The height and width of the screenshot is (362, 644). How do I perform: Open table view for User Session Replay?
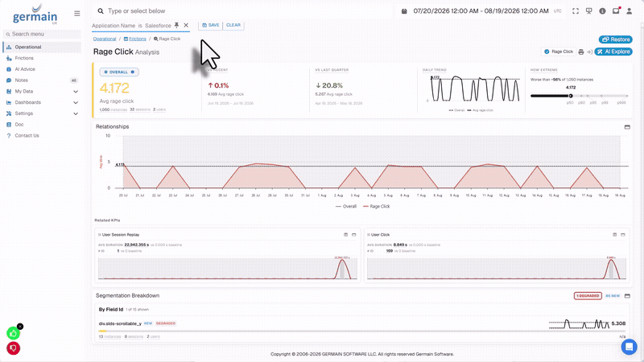346,235
